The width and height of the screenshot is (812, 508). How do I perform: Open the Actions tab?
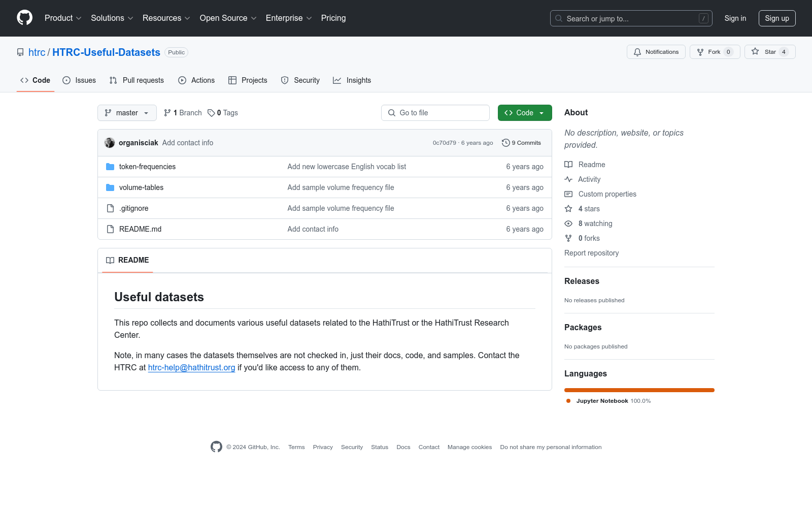196,80
